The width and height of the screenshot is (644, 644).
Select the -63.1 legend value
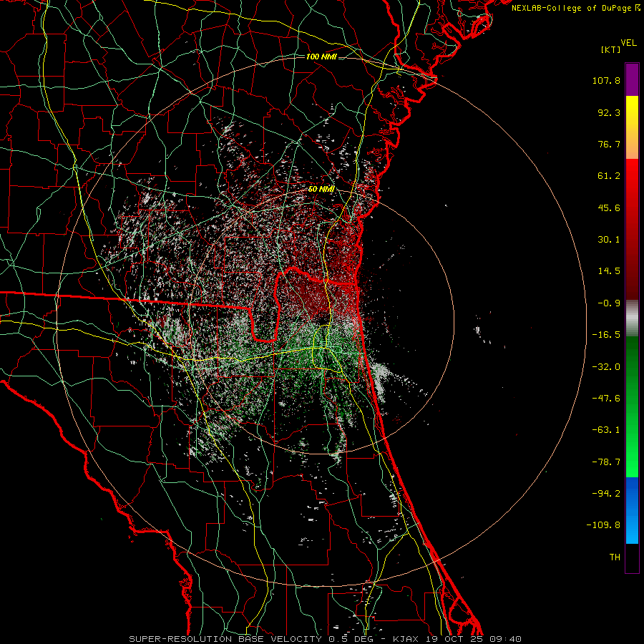[606, 430]
